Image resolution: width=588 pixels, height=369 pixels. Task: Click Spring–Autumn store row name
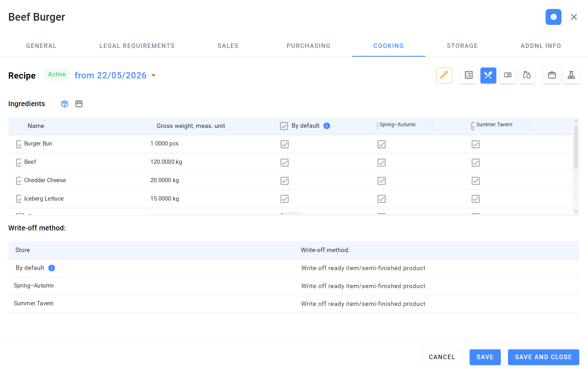(x=34, y=286)
